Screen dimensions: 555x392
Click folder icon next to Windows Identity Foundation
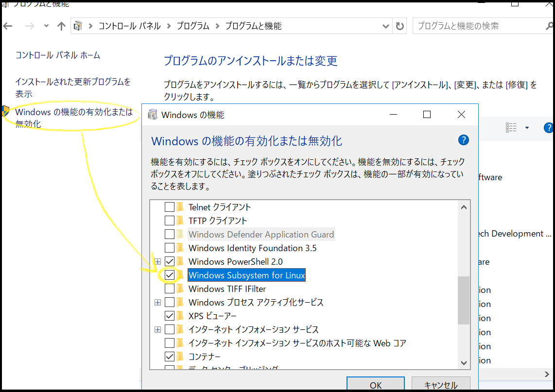click(180, 248)
